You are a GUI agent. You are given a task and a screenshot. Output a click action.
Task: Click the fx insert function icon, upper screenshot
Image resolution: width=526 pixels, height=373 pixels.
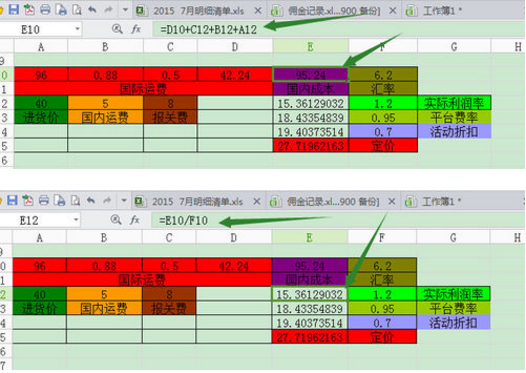pos(136,29)
